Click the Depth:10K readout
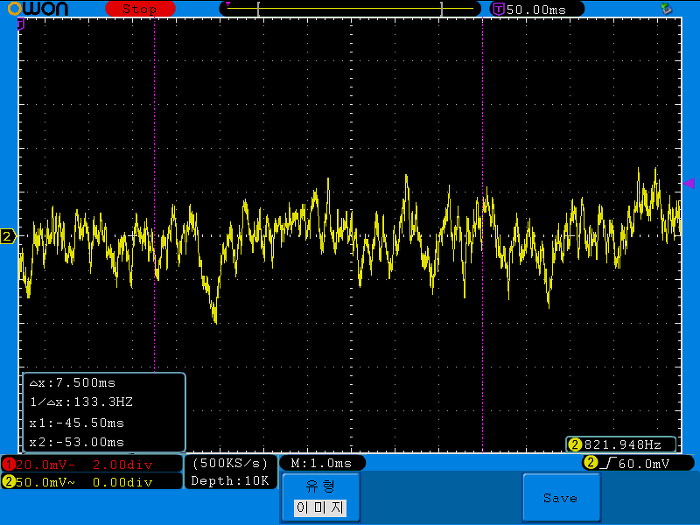 click(x=230, y=480)
